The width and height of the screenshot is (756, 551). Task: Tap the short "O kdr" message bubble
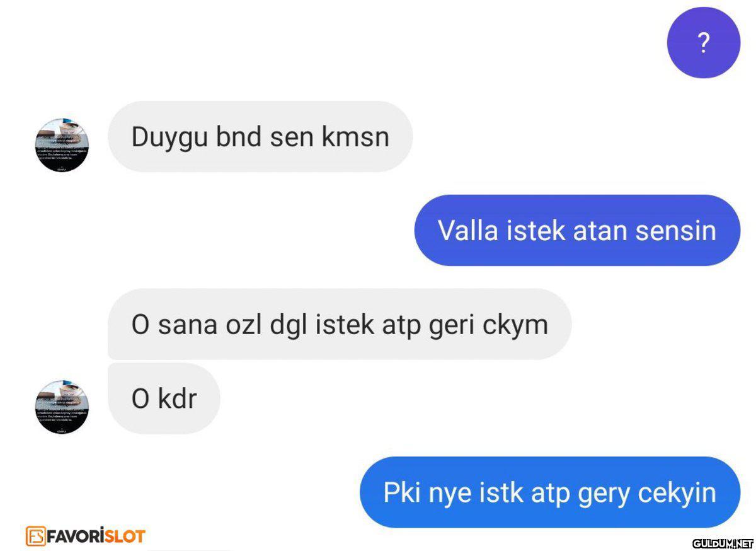coord(164,398)
